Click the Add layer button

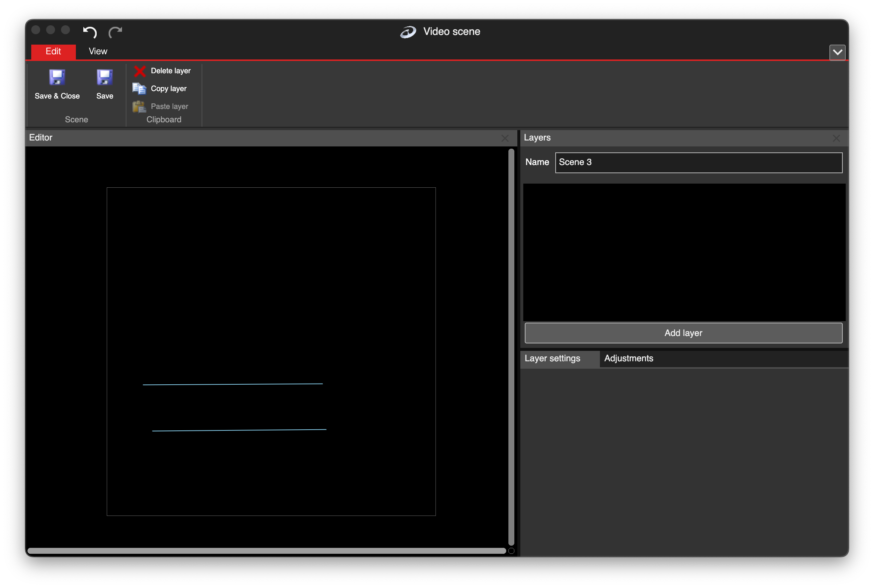click(683, 333)
